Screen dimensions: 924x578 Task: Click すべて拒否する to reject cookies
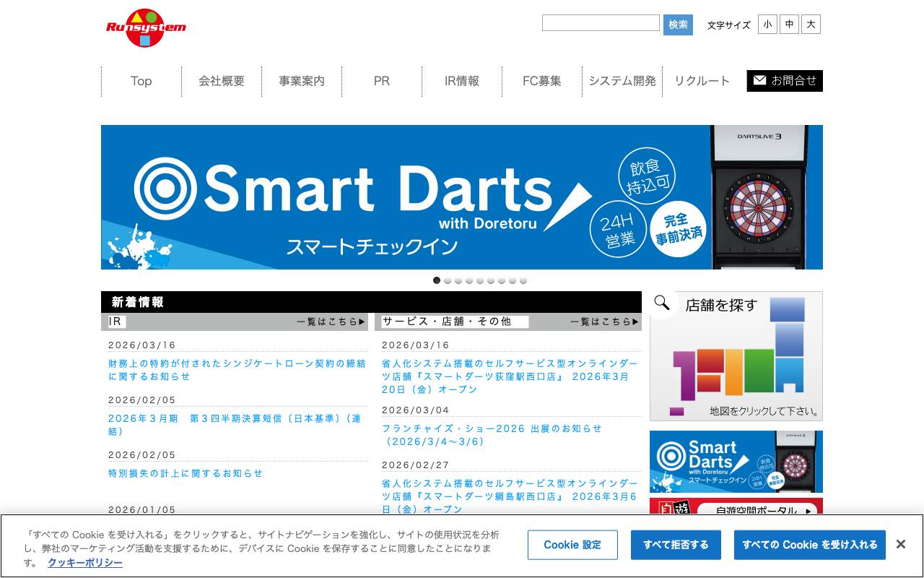[x=676, y=545]
